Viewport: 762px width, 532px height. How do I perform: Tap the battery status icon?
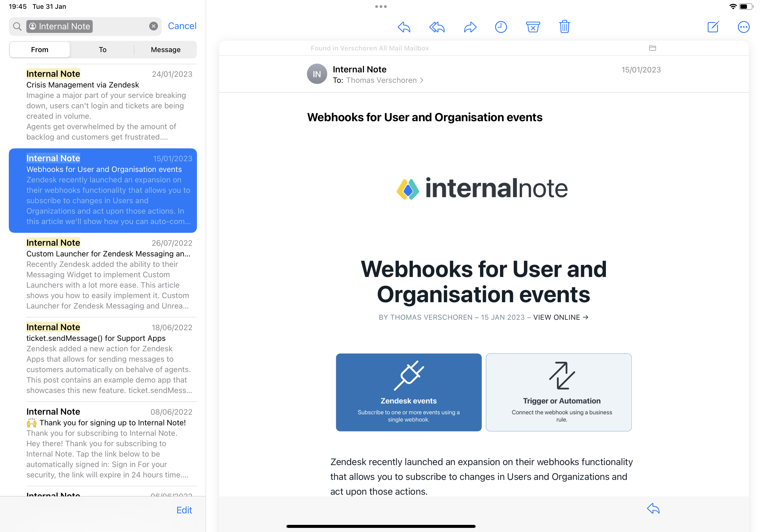(x=746, y=6)
